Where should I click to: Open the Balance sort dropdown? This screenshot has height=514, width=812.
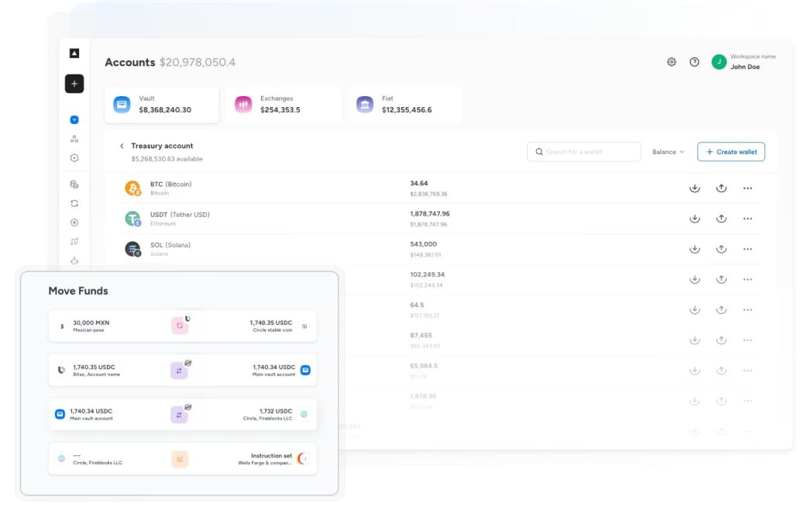pos(668,152)
